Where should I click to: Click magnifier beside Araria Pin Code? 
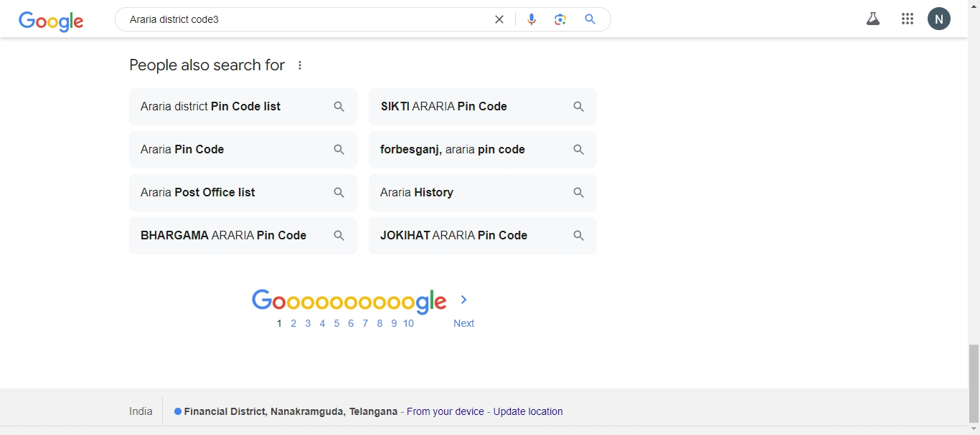pyautogui.click(x=339, y=150)
